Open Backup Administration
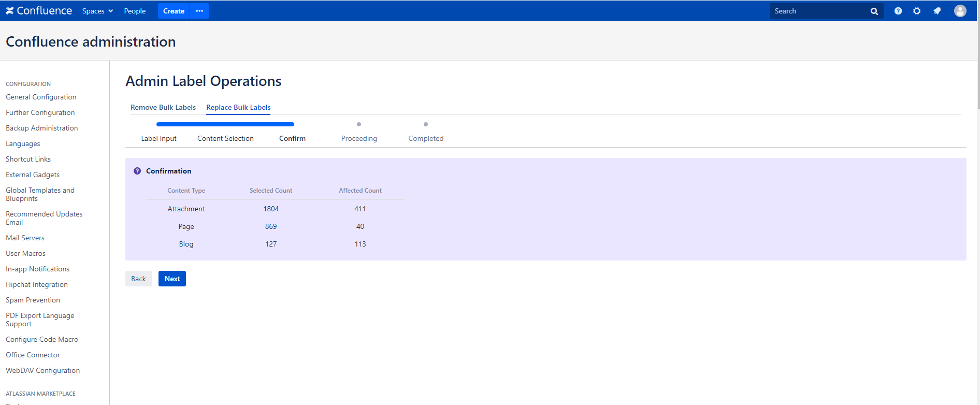Viewport: 980px width, 405px height. (42, 128)
